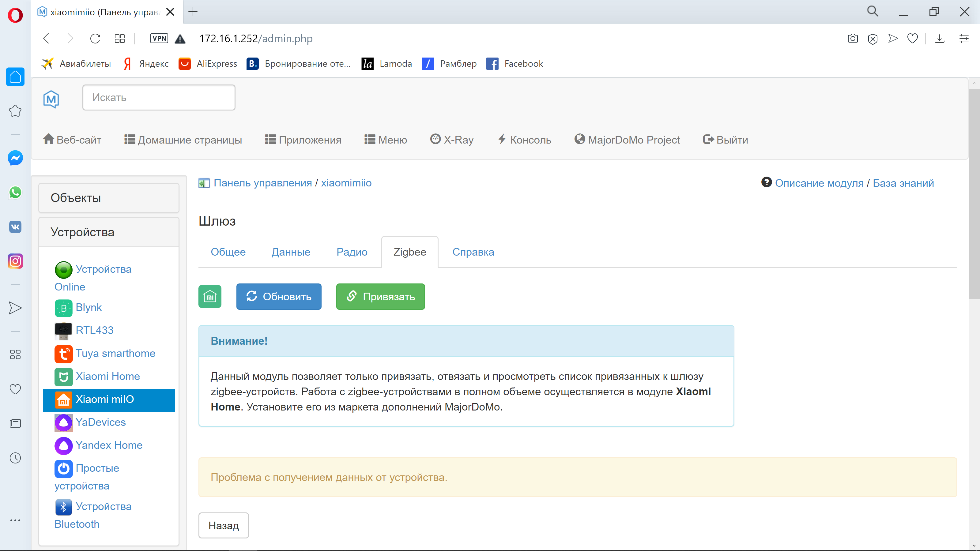Click the green house icon above the notice
980x551 pixels.
pyautogui.click(x=209, y=297)
